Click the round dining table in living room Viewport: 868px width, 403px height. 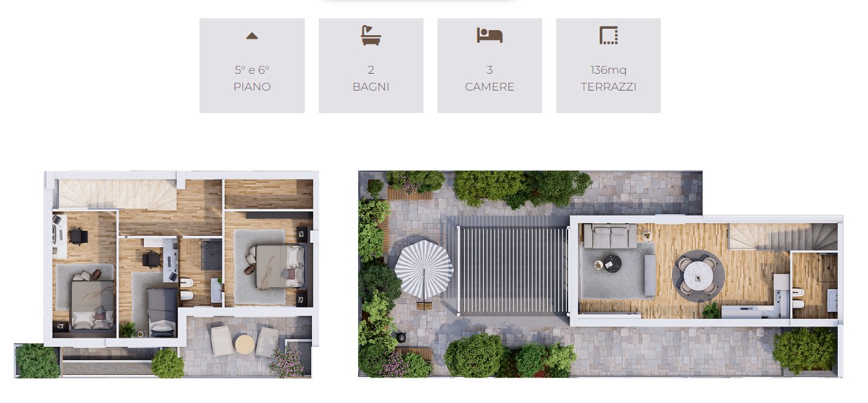click(698, 275)
